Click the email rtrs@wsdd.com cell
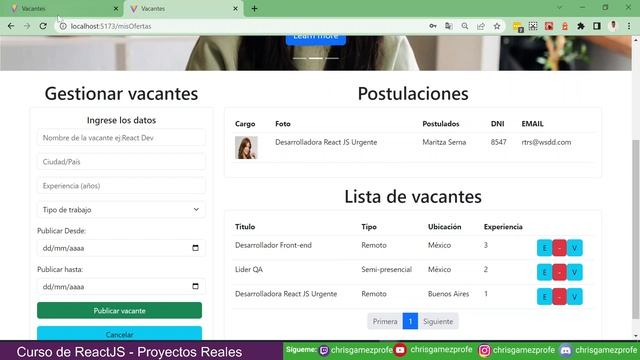640x360 pixels. point(546,142)
